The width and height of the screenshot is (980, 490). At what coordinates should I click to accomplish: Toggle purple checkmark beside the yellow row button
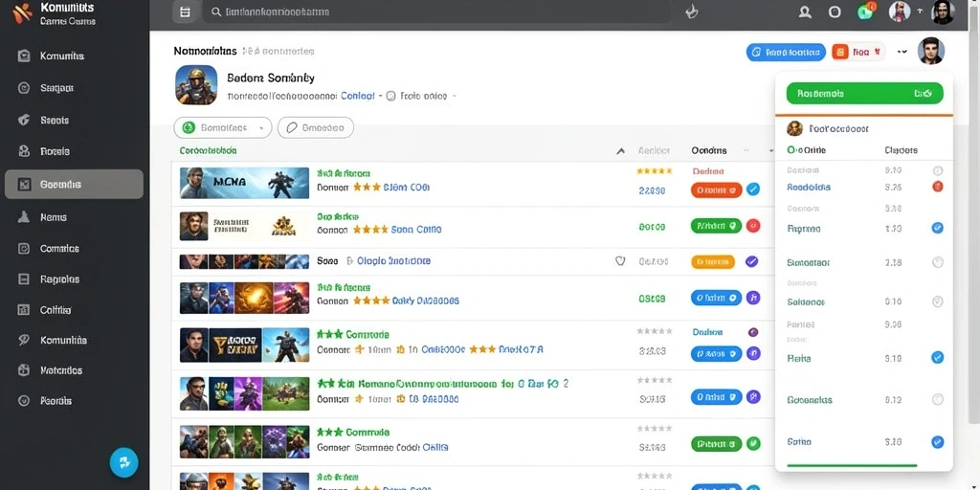[752, 262]
